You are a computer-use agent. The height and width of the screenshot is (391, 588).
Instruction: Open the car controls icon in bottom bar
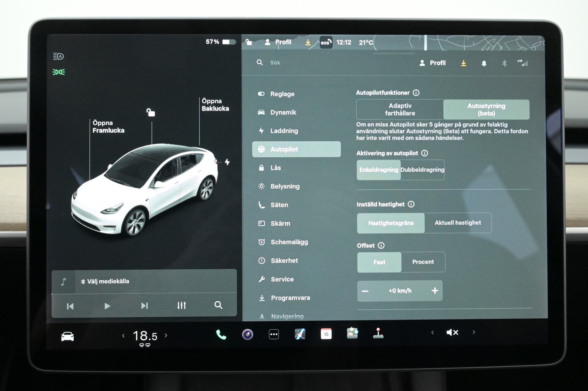pyautogui.click(x=67, y=336)
